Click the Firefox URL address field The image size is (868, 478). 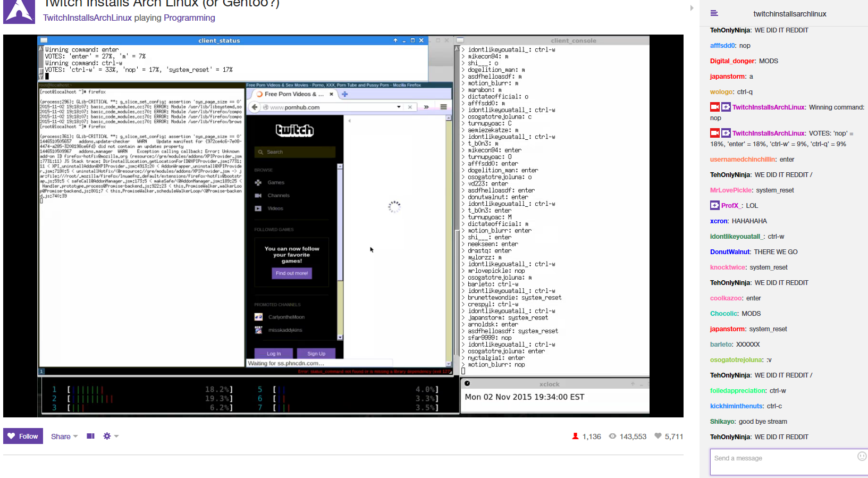pos(332,107)
